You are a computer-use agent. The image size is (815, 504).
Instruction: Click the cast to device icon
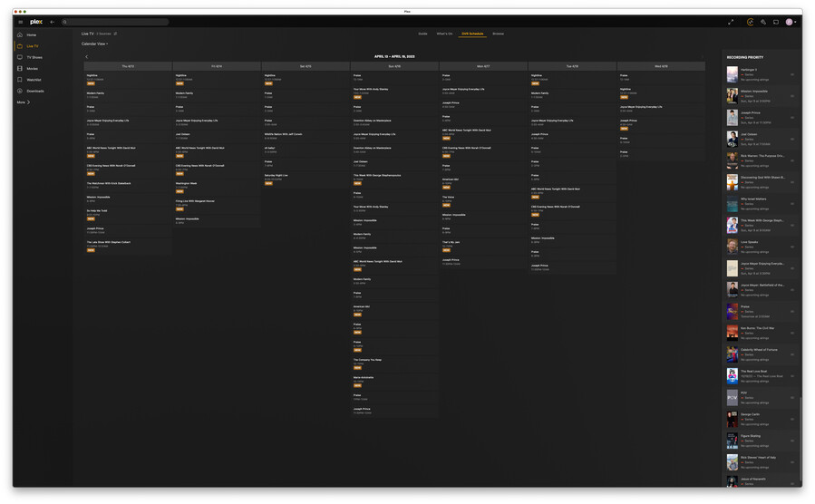coord(776,22)
